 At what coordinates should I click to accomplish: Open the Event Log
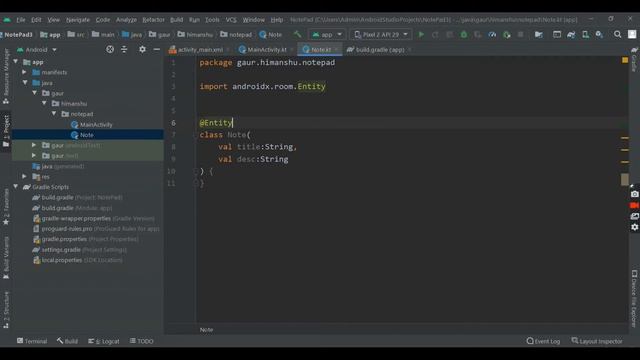543,341
